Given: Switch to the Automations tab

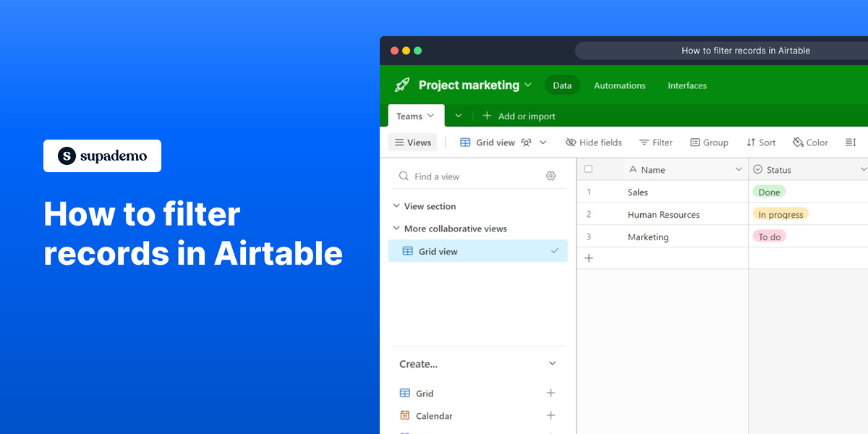Looking at the screenshot, I should tap(619, 85).
